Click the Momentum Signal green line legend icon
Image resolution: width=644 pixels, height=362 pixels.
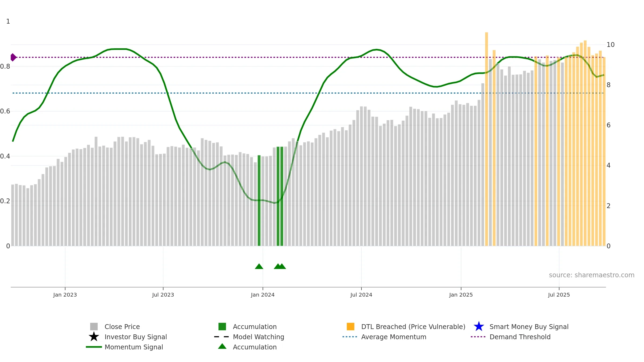pyautogui.click(x=94, y=347)
